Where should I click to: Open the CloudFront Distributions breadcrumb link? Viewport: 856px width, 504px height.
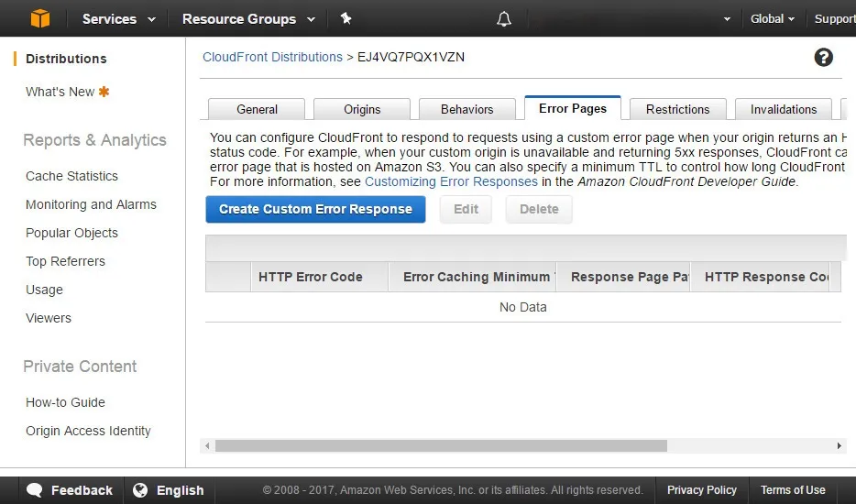pos(272,58)
